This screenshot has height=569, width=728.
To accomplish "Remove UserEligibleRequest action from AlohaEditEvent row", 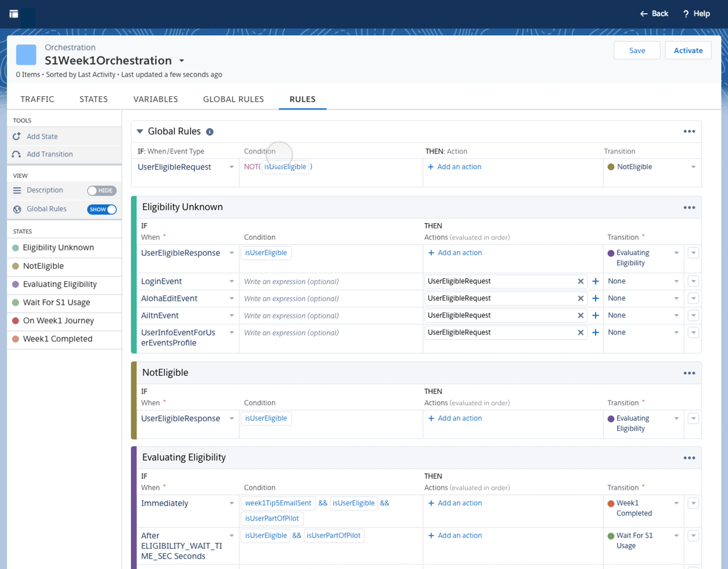I will [581, 299].
